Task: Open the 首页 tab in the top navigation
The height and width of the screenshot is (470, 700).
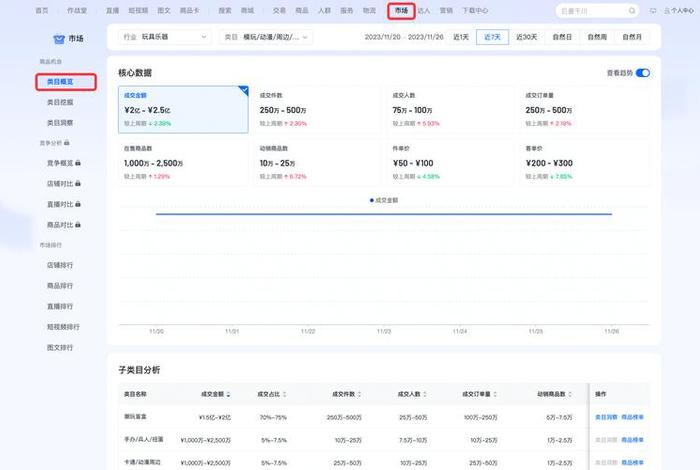Action: point(42,11)
